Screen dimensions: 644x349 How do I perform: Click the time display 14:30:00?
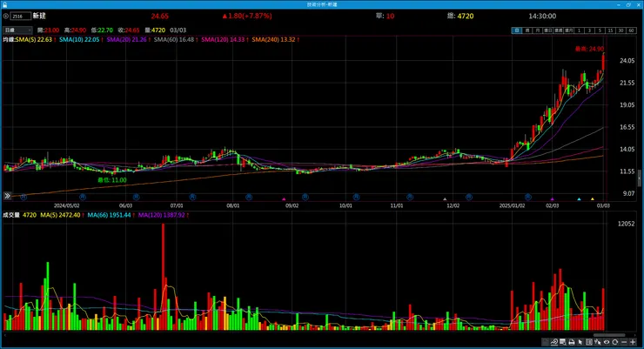[x=542, y=16]
